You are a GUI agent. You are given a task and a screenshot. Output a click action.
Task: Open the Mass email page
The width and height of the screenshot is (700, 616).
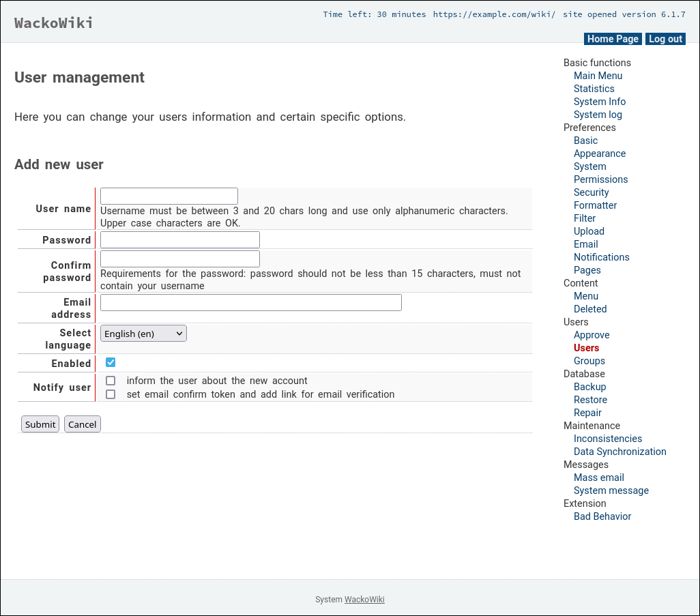tap(598, 478)
